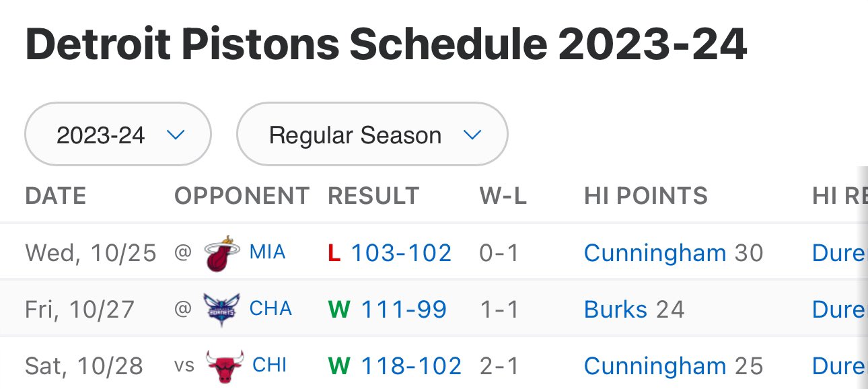This screenshot has width=868, height=389.
Task: Open MIA team link
Action: point(267,252)
